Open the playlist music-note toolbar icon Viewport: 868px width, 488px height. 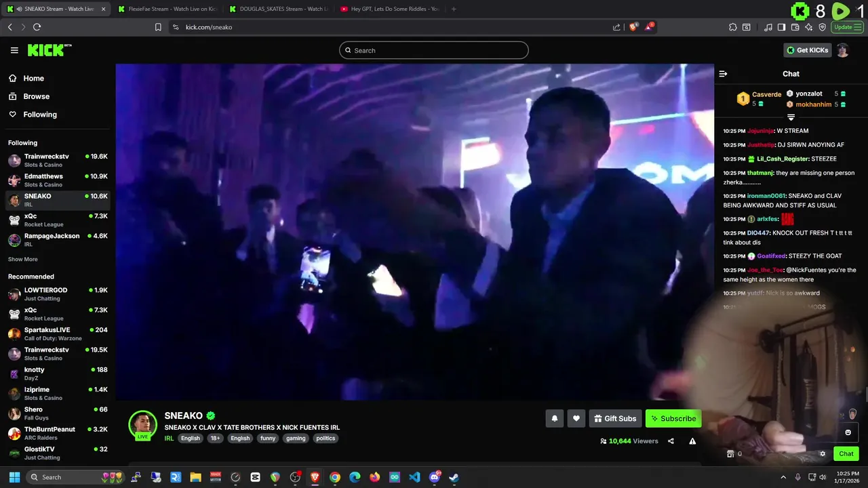[768, 27]
